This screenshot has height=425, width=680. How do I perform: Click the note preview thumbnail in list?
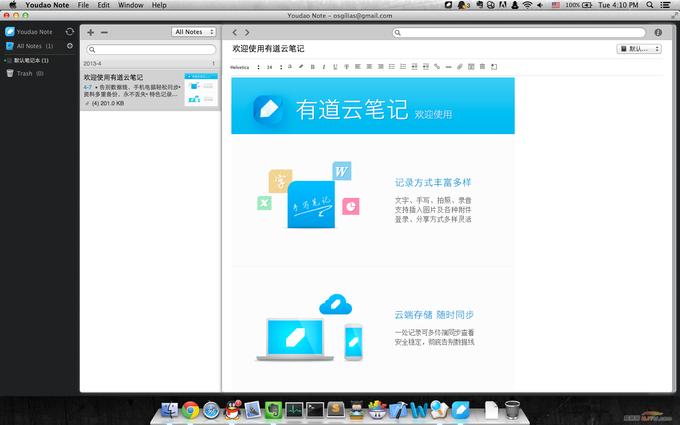point(201,90)
